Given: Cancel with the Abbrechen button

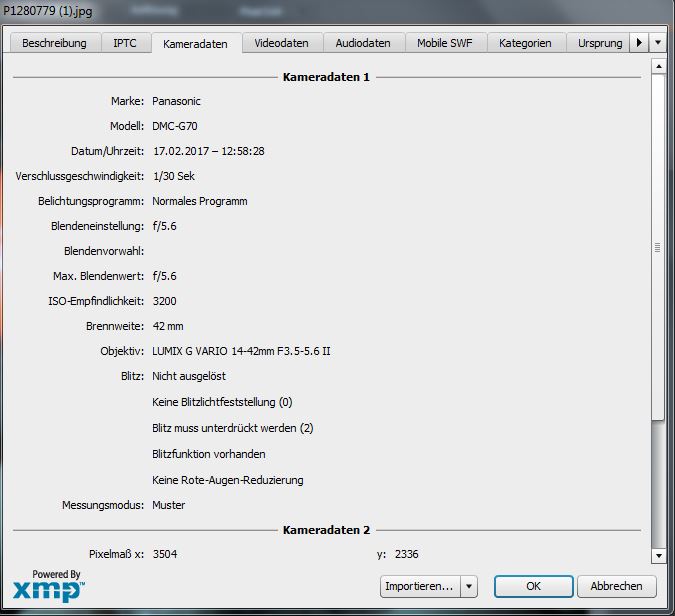Looking at the screenshot, I should [616, 586].
